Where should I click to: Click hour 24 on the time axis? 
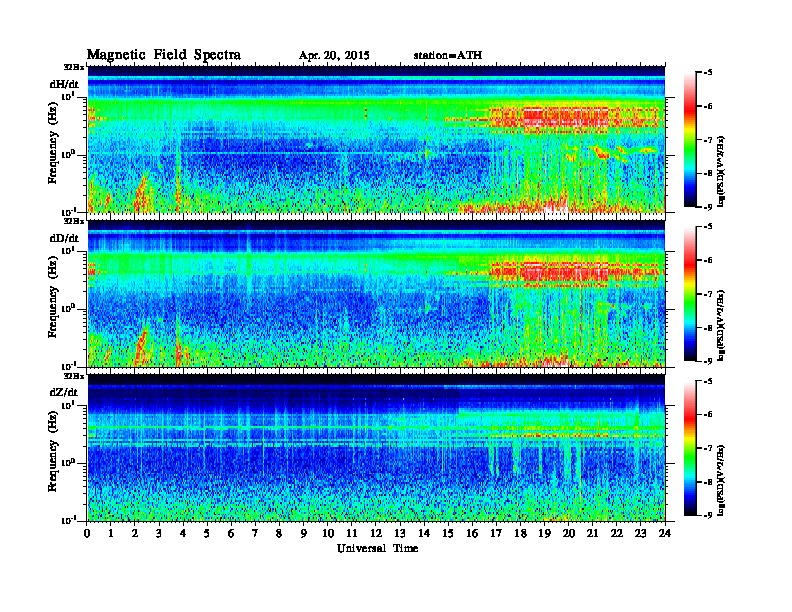[665, 533]
